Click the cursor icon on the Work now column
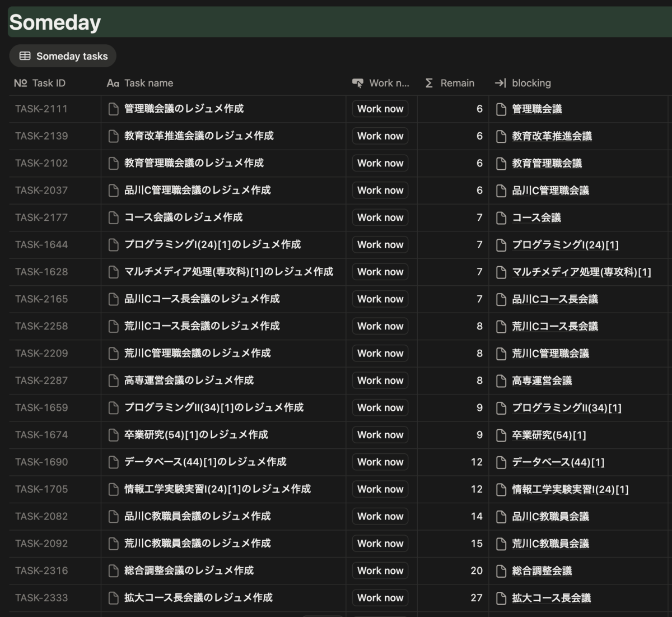Image resolution: width=672 pixels, height=617 pixels. (358, 83)
